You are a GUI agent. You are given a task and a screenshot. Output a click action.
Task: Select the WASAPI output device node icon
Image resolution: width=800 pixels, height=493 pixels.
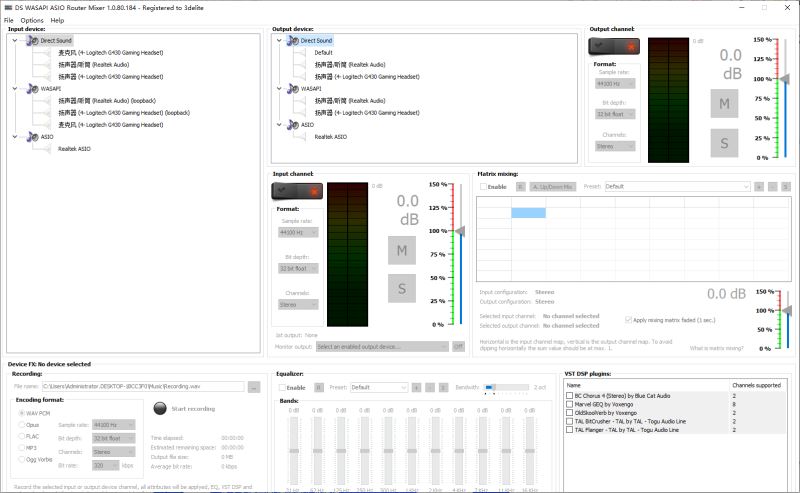293,89
